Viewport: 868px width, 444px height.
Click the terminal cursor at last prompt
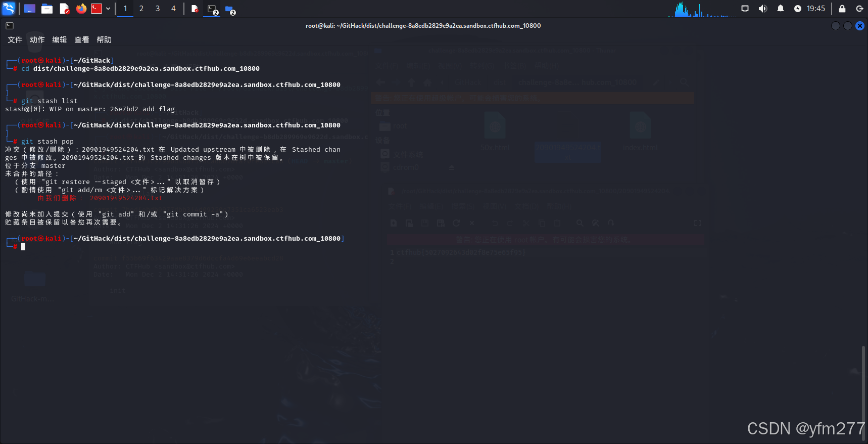(23, 246)
